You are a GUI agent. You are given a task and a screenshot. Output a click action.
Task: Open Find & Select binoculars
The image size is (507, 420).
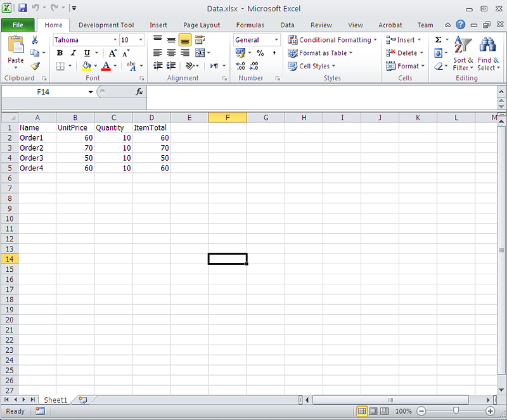488,53
